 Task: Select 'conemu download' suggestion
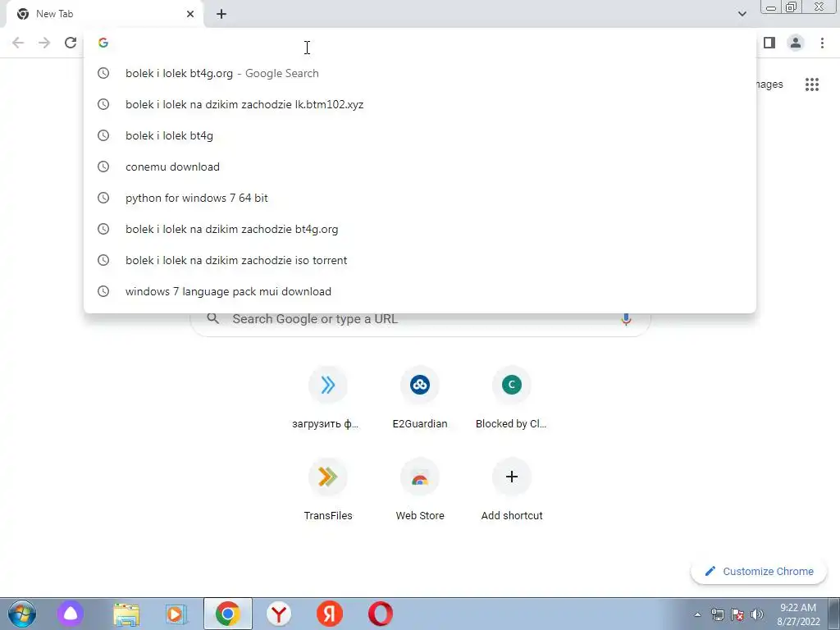point(419,167)
